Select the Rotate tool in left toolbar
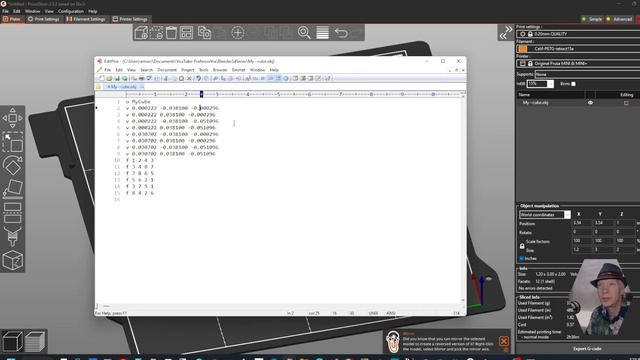The width and height of the screenshot is (640, 360). coord(13,165)
